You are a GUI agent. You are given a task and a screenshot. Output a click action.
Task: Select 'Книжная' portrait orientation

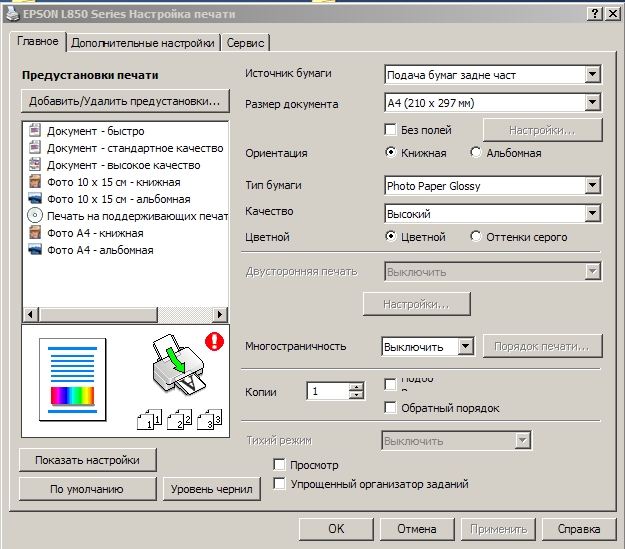[391, 152]
